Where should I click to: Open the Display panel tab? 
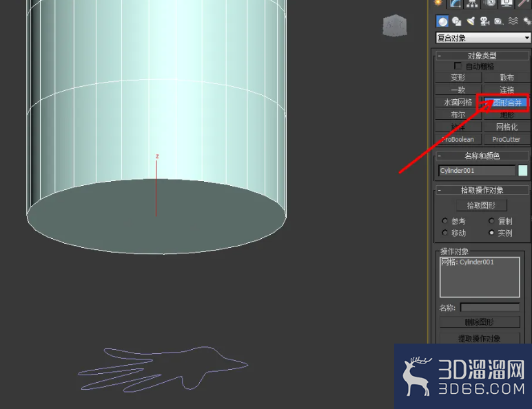507,3
